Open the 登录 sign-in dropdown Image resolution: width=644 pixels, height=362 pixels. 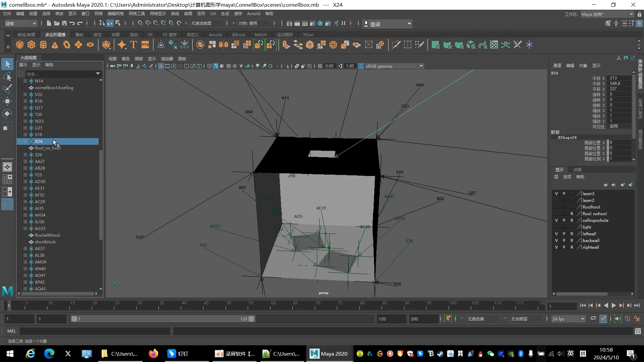(x=387, y=24)
